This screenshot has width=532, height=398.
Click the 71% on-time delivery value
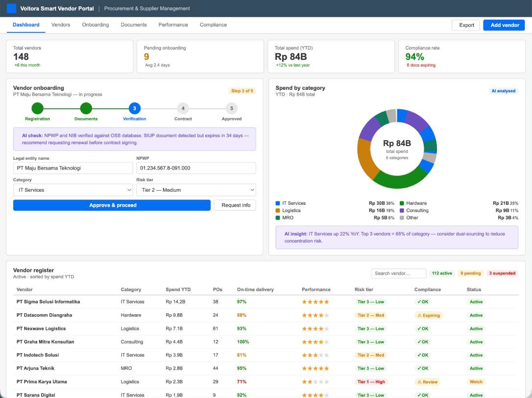pos(242,382)
